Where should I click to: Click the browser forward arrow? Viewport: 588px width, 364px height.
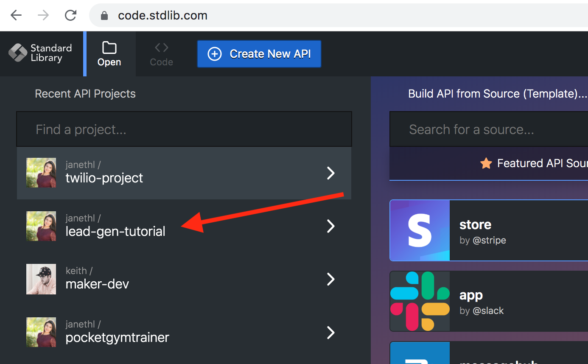pyautogui.click(x=43, y=16)
